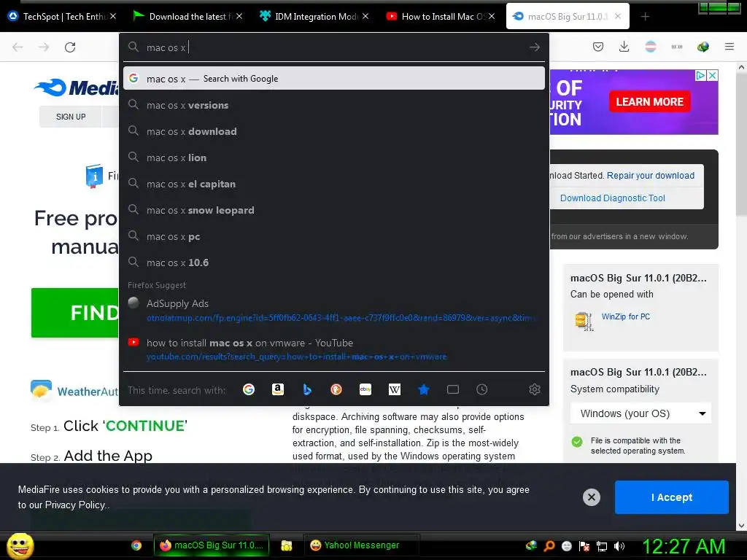The width and height of the screenshot is (747, 560).
Task: Search this time with Bing icon
Action: tap(307, 389)
